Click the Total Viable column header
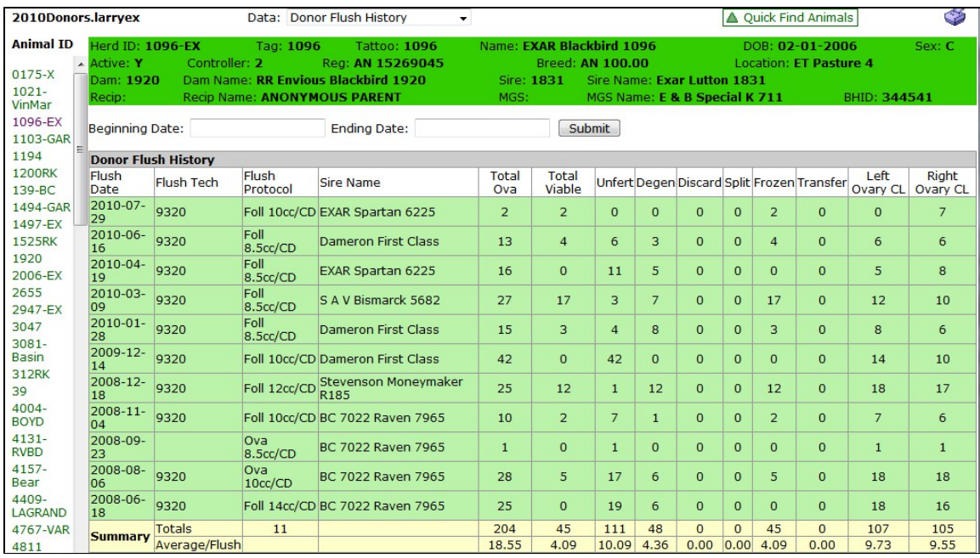Screen dimensions: 980x558 [x=562, y=183]
